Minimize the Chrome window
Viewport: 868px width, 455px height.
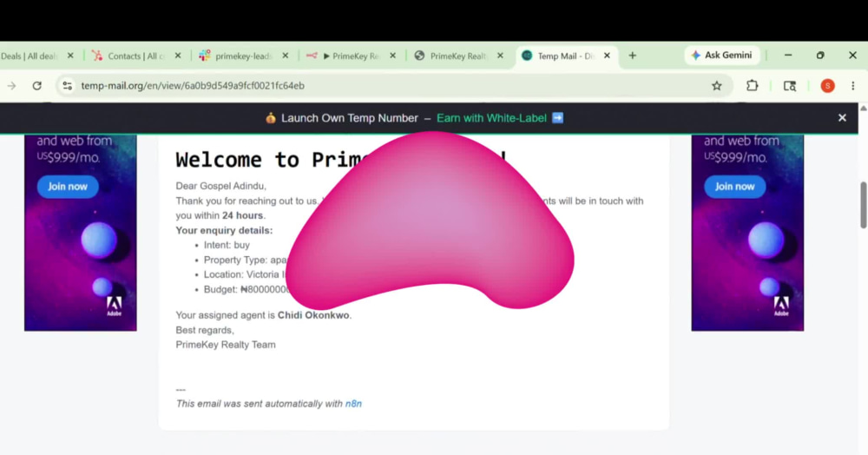788,56
